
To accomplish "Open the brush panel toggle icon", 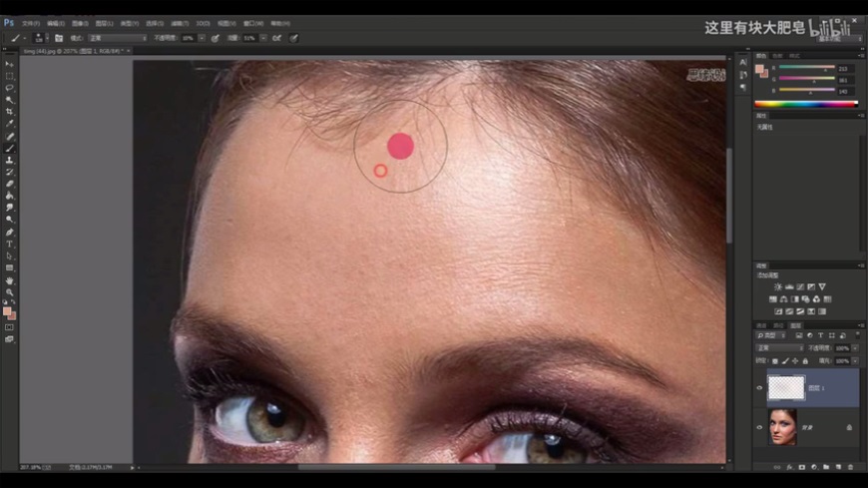I will (x=59, y=38).
